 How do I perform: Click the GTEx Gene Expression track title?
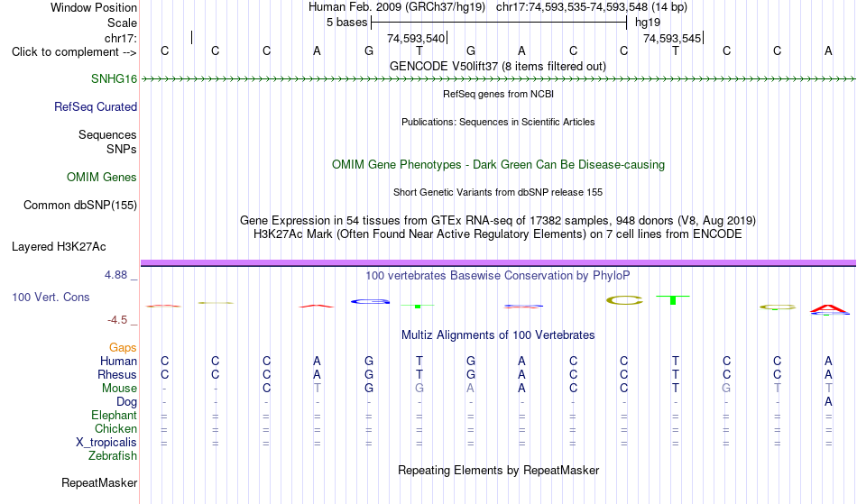[x=498, y=221]
